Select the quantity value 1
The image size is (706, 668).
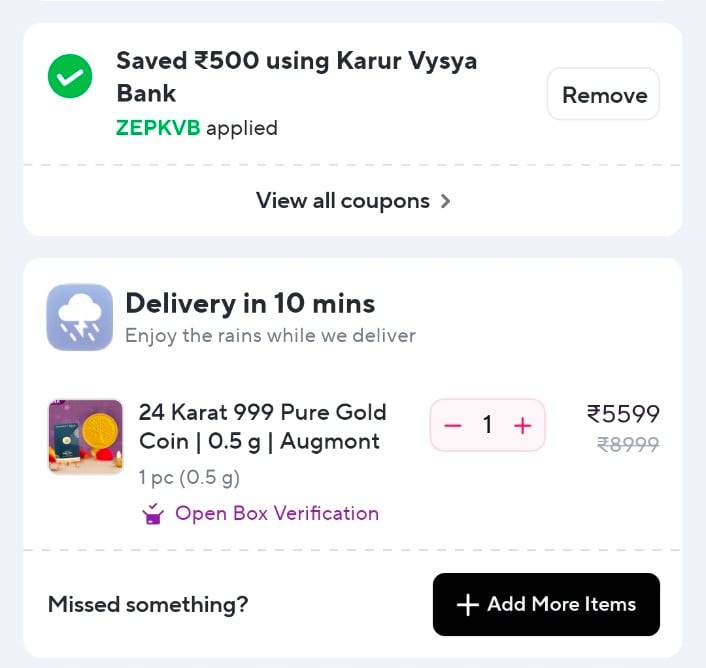487,426
